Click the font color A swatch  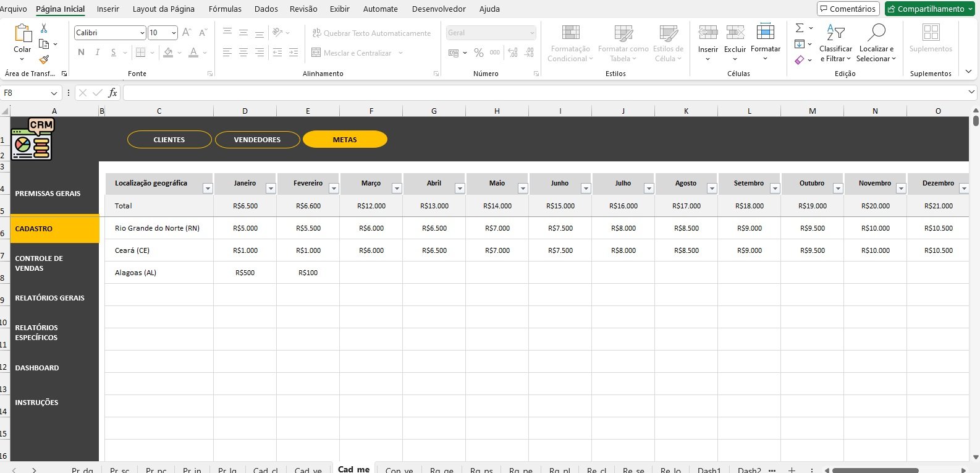[193, 53]
